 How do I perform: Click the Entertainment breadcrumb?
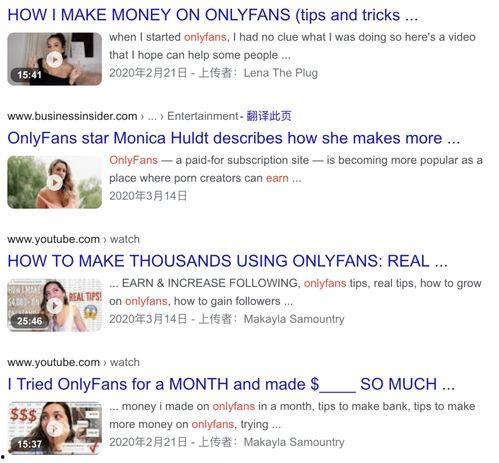tap(203, 116)
